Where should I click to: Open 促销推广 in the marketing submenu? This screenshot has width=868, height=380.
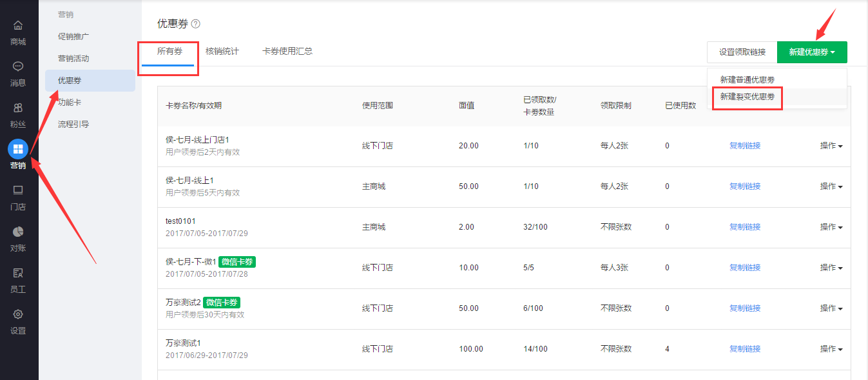click(73, 37)
